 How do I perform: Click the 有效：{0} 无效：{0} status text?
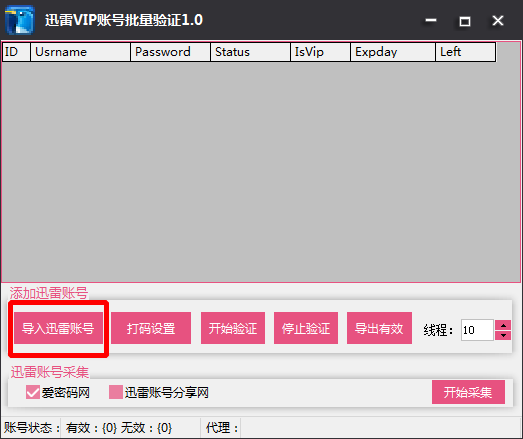(x=119, y=428)
